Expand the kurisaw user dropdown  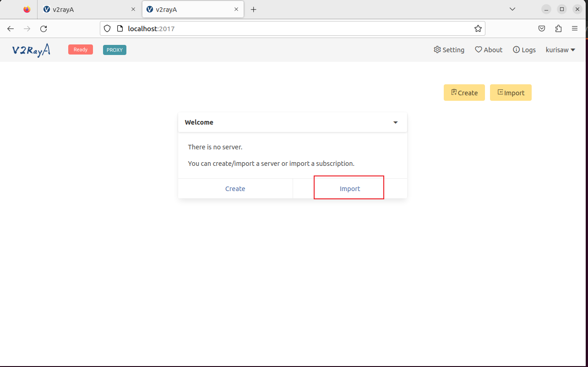561,49
